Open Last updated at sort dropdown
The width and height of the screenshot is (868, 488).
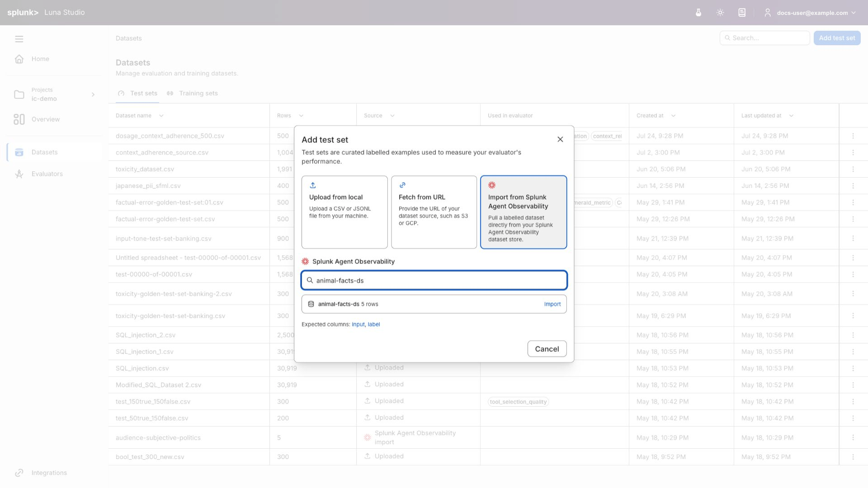click(x=791, y=116)
